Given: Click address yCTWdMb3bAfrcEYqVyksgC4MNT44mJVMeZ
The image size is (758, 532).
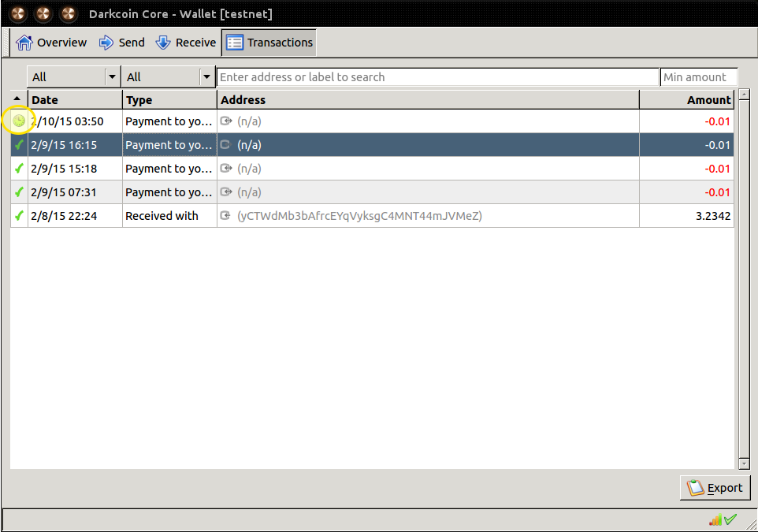Looking at the screenshot, I should pos(359,216).
